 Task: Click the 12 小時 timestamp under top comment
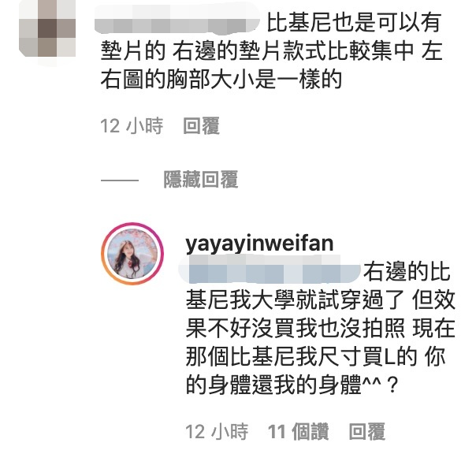[132, 126]
